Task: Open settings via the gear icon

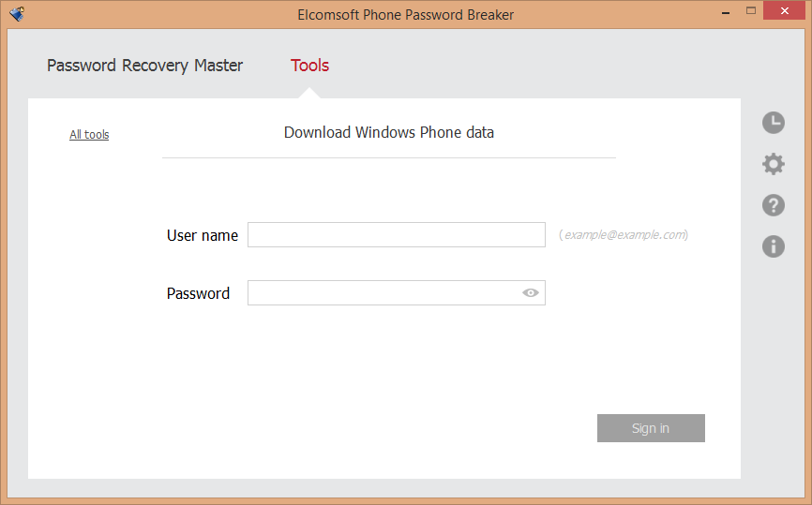Action: 774,164
